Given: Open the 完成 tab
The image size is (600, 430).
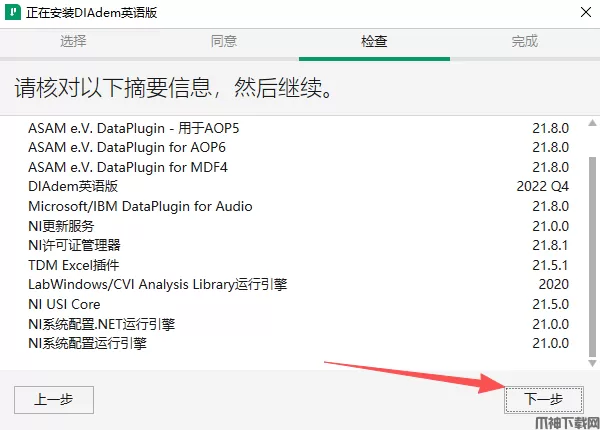Looking at the screenshot, I should (525, 41).
